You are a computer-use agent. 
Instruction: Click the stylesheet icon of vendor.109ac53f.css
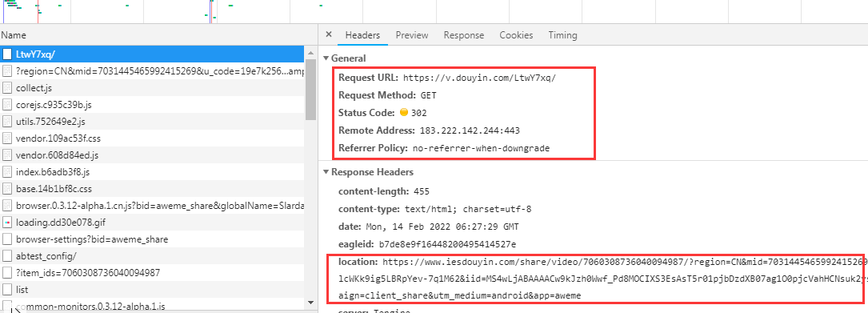pyautogui.click(x=7, y=138)
